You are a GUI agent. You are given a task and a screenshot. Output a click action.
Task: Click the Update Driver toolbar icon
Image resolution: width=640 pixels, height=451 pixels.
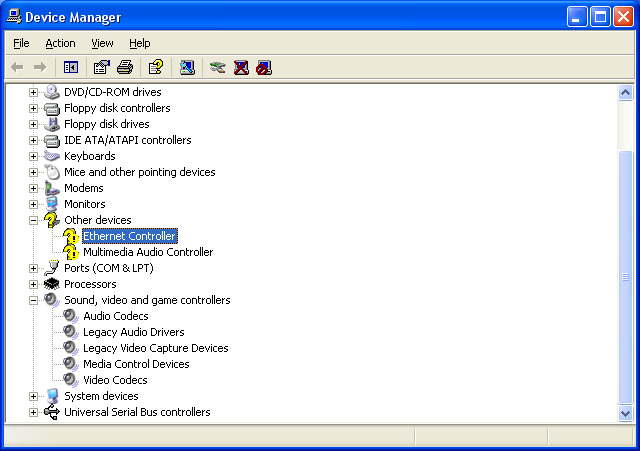tap(217, 68)
